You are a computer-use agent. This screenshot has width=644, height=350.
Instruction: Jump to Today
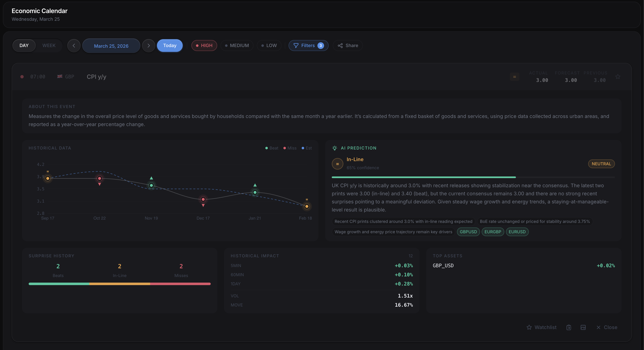tap(169, 45)
